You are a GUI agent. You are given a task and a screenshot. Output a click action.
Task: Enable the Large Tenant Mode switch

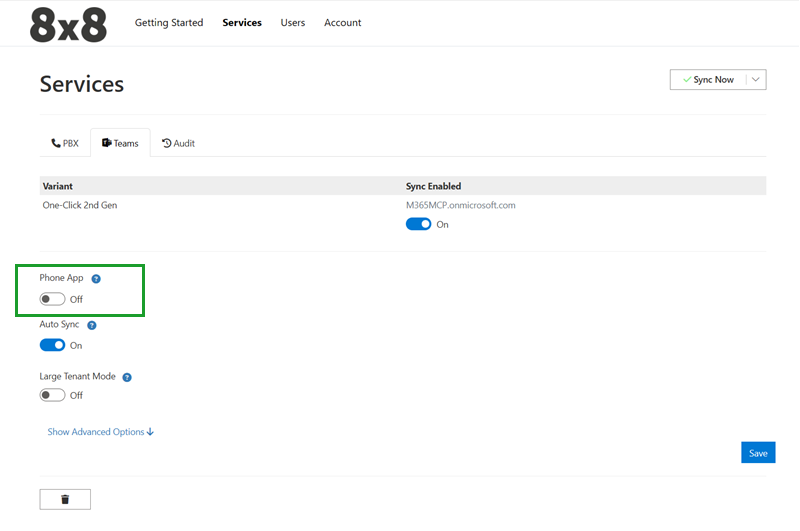(x=52, y=395)
